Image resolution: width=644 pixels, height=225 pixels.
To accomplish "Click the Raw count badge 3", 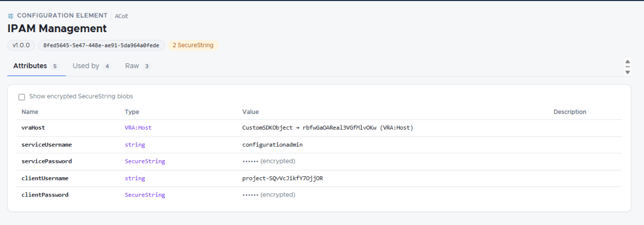I will (147, 66).
